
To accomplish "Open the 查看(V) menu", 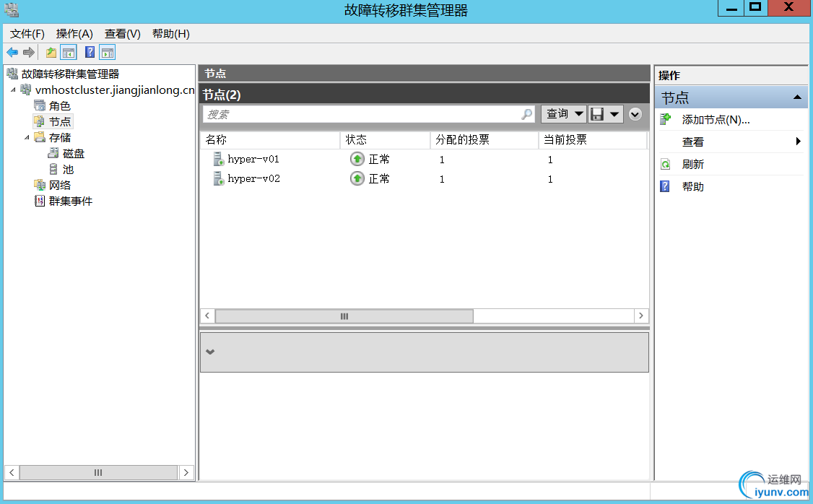I will pos(122,34).
